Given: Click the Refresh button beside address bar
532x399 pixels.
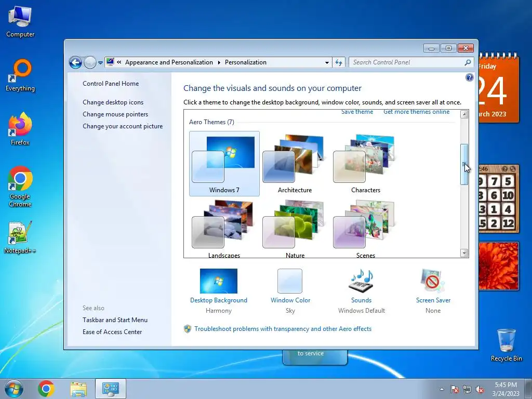Looking at the screenshot, I should pyautogui.click(x=339, y=62).
